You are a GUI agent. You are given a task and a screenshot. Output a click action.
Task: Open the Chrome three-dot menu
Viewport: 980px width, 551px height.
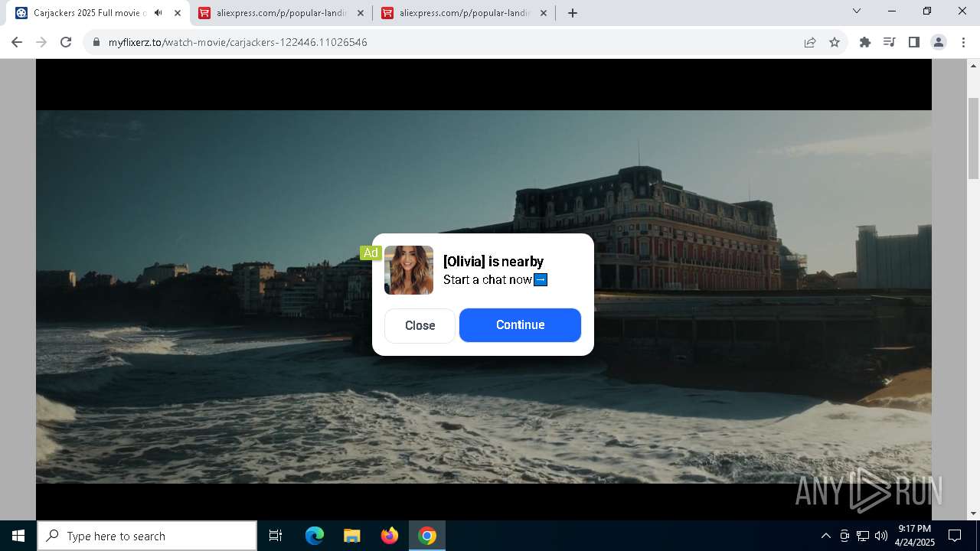(963, 42)
